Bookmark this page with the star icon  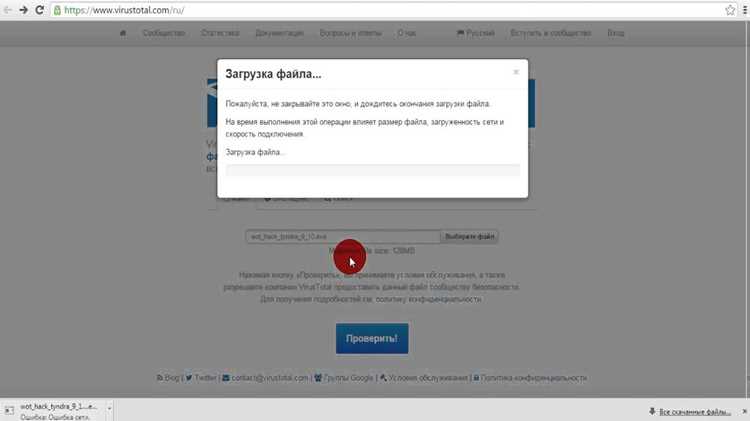[730, 10]
